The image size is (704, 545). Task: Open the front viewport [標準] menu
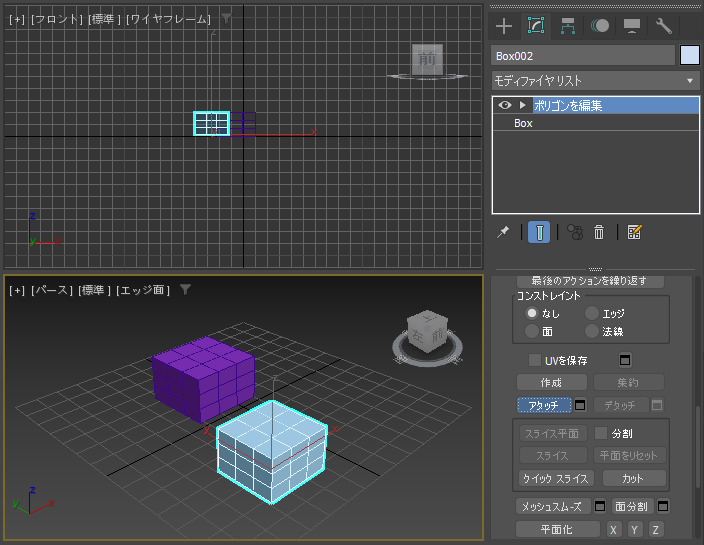[x=104, y=19]
